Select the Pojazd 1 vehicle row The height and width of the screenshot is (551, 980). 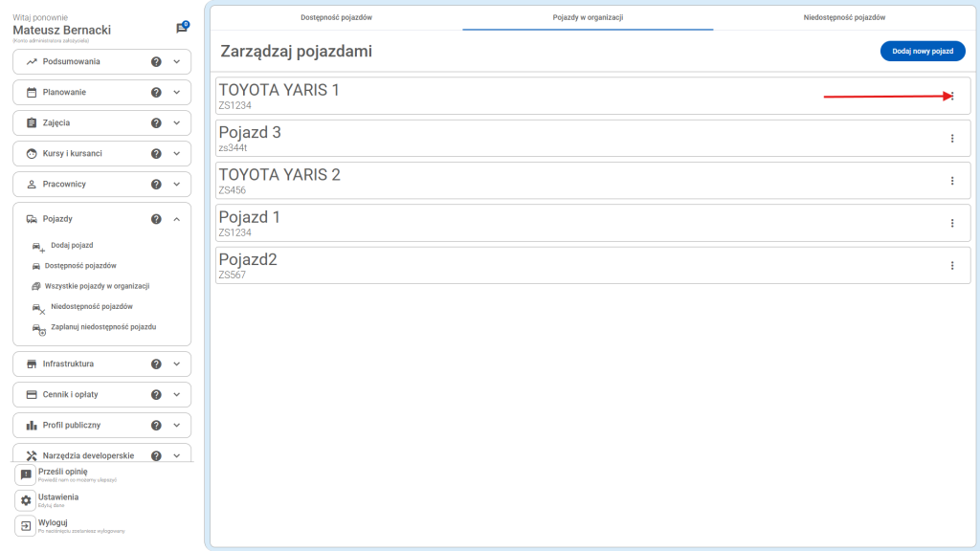coord(574,223)
